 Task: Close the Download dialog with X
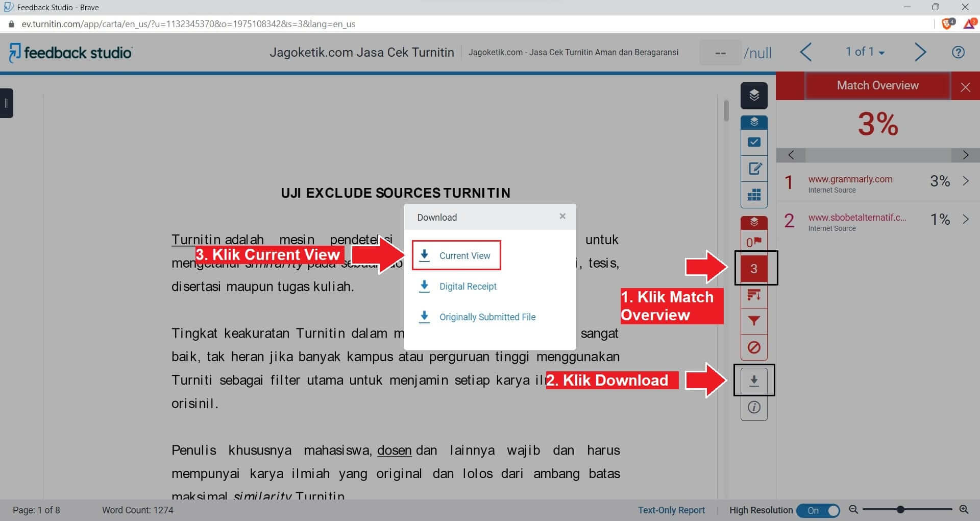(x=562, y=216)
